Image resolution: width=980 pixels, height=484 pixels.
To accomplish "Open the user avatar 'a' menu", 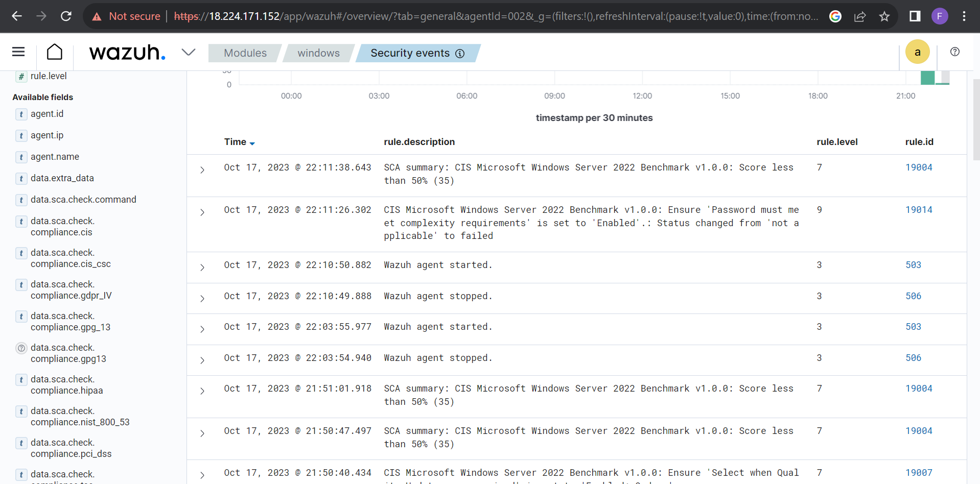I will 918,52.
